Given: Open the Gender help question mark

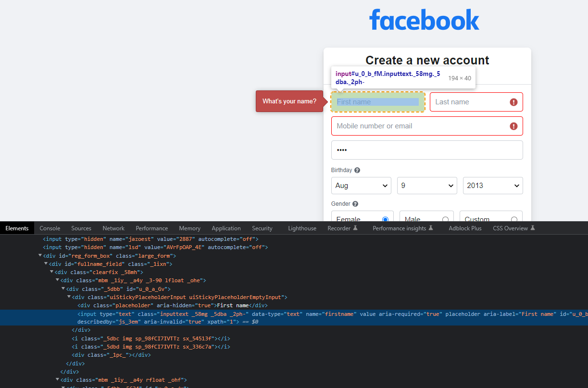Looking at the screenshot, I should point(355,203).
